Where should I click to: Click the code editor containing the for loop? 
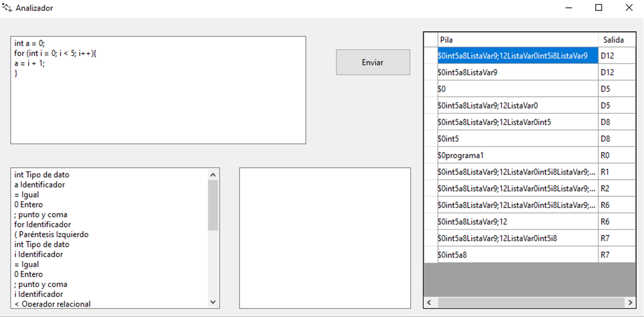(x=157, y=90)
